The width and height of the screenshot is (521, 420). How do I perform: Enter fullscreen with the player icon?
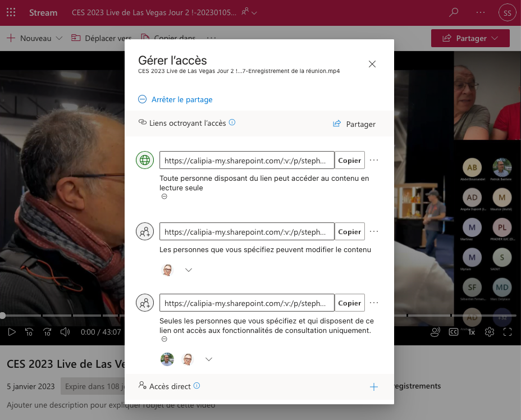508,332
